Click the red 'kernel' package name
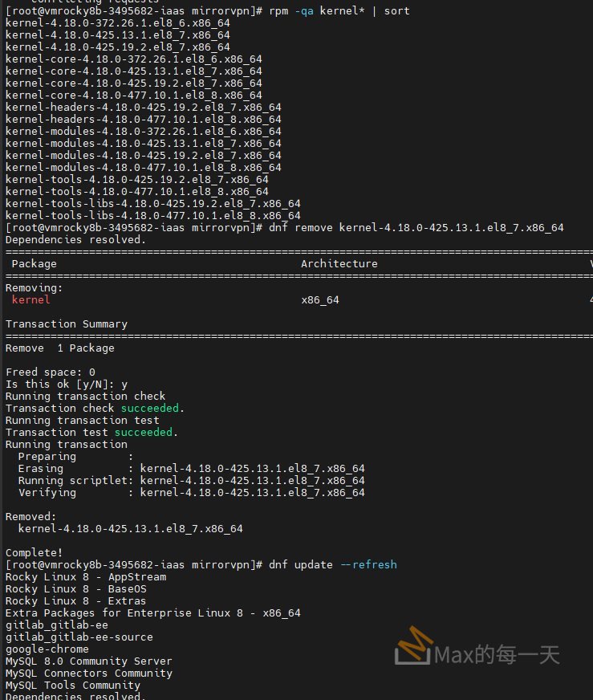This screenshot has height=700, width=593. click(x=30, y=300)
